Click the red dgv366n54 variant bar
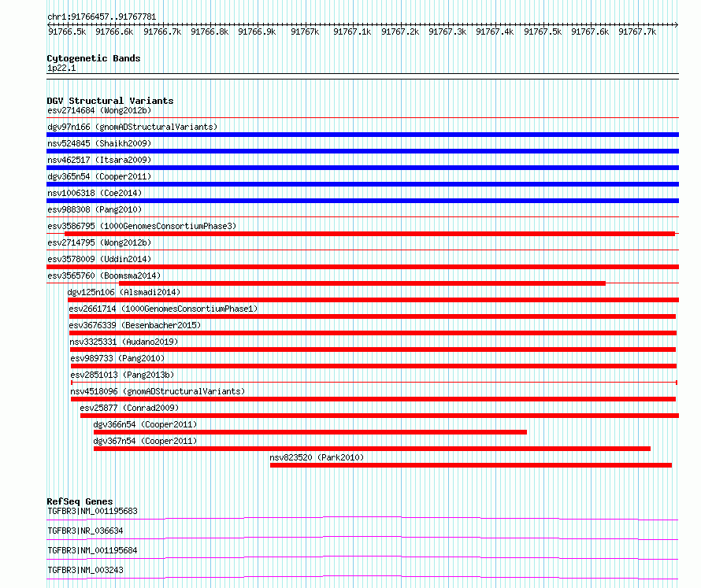Screen dimensions: 701x588 point(310,432)
